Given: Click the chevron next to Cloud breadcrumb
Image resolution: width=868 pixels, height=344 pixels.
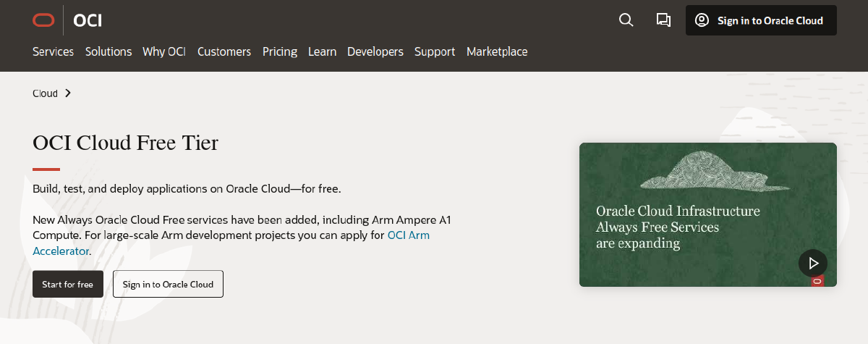Looking at the screenshot, I should [68, 93].
